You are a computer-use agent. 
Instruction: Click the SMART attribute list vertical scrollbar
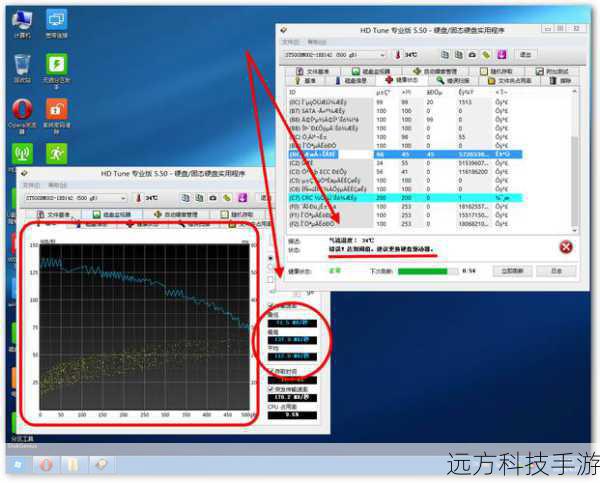pos(574,160)
